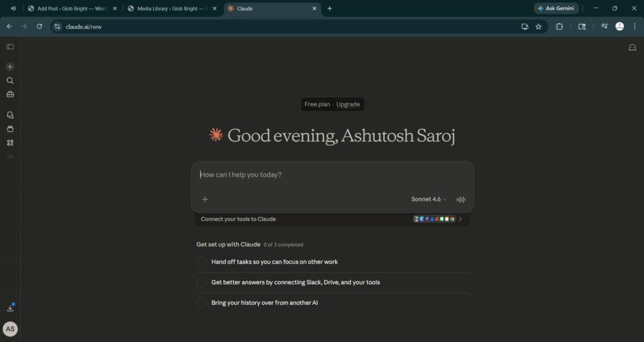Check the 'Bring your history over' circle
The height and width of the screenshot is (342, 644).
pos(201,303)
